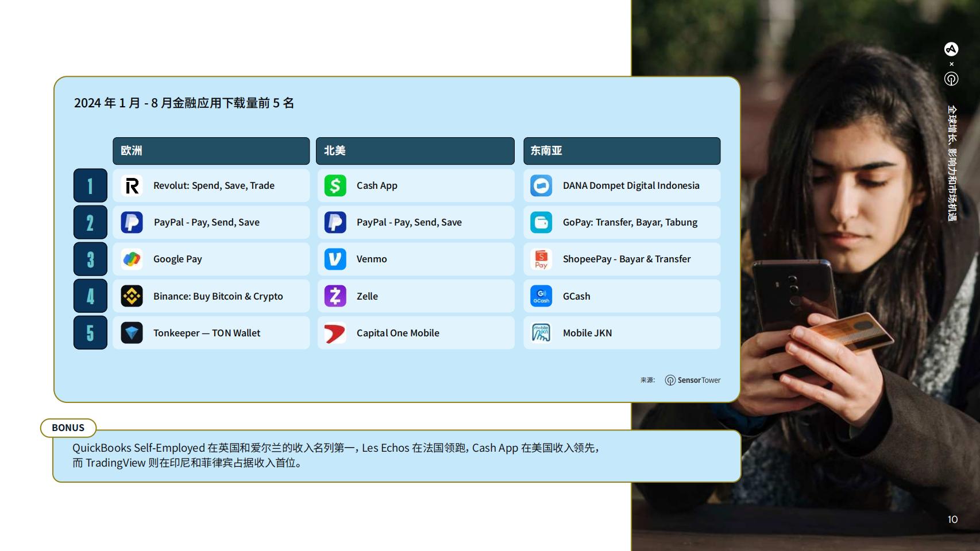Click Tonkeeper — TON Wallet text
Screen dimensions: 980x551
click(x=207, y=333)
